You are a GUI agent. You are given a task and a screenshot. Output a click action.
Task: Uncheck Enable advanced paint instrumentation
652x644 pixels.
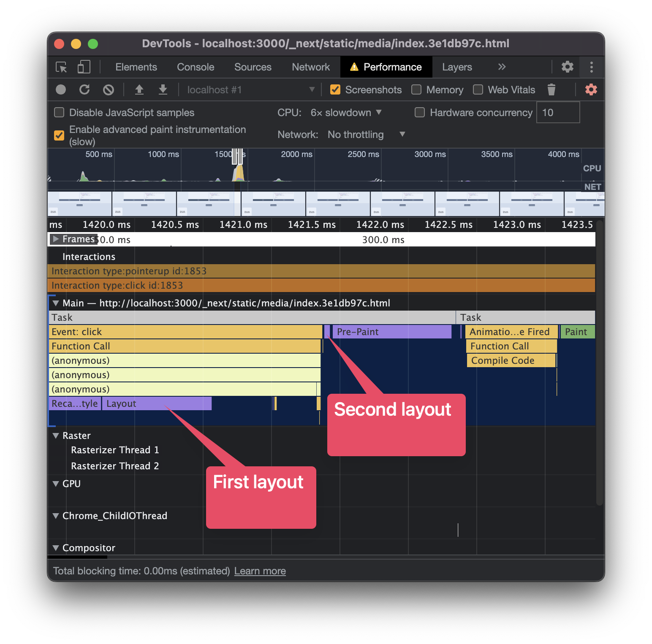point(59,135)
